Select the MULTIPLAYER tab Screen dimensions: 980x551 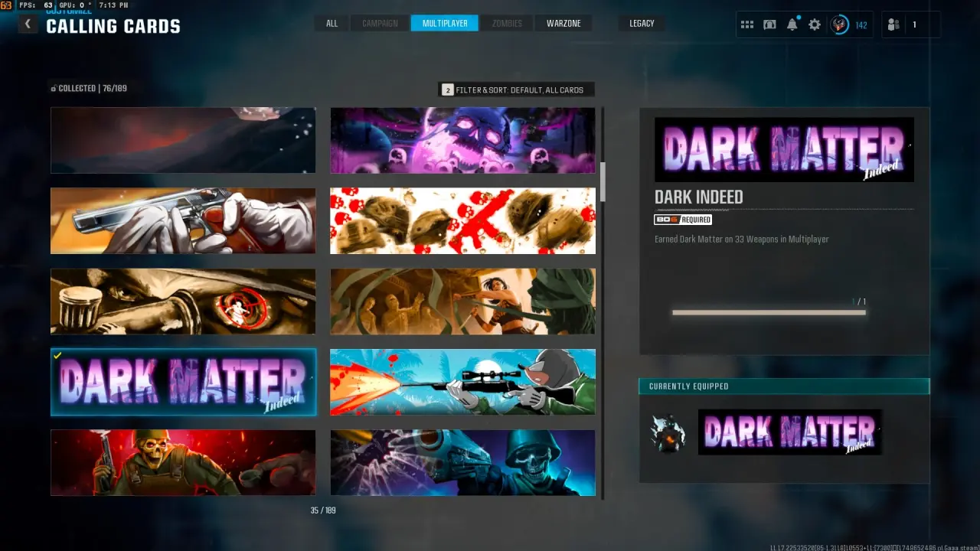click(445, 23)
